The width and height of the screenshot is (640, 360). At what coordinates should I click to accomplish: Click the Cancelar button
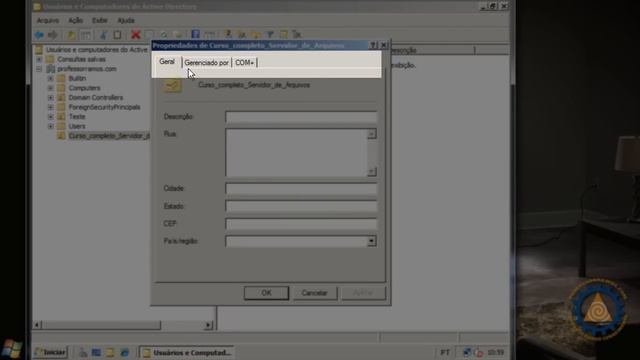(x=315, y=293)
